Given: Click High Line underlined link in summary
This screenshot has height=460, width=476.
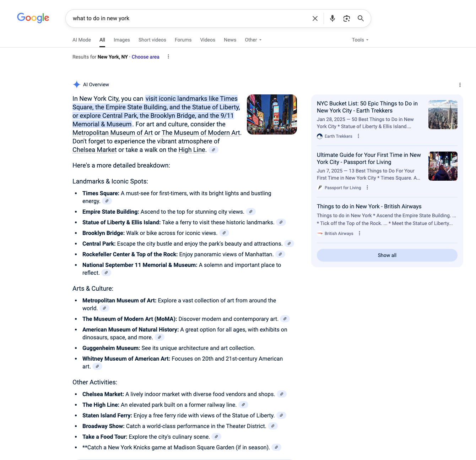Looking at the screenshot, I should 192,150.
